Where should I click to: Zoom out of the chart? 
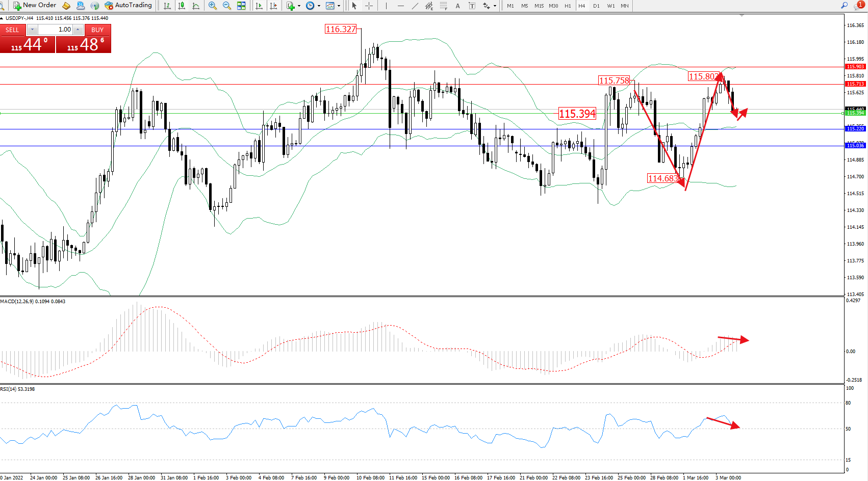click(x=227, y=6)
